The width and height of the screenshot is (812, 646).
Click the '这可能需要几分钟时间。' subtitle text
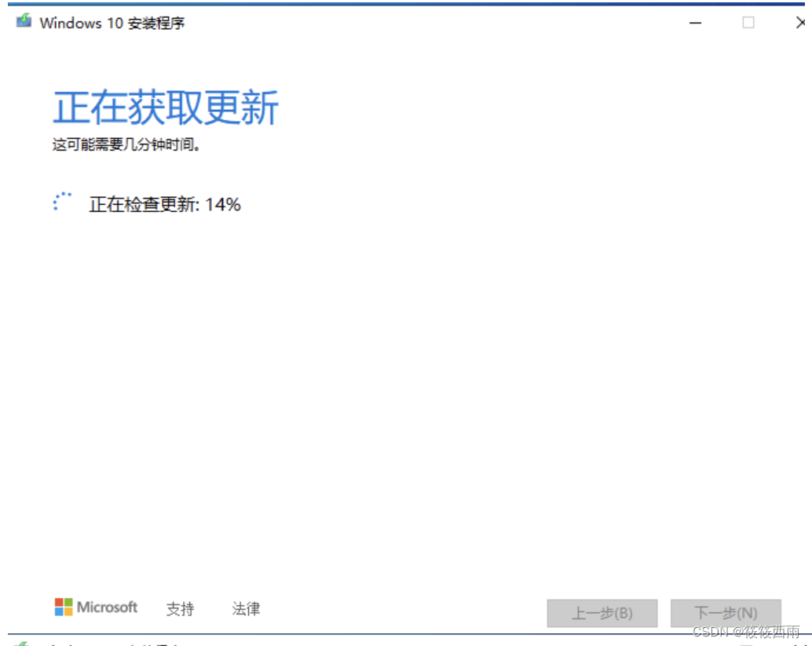[x=127, y=144]
